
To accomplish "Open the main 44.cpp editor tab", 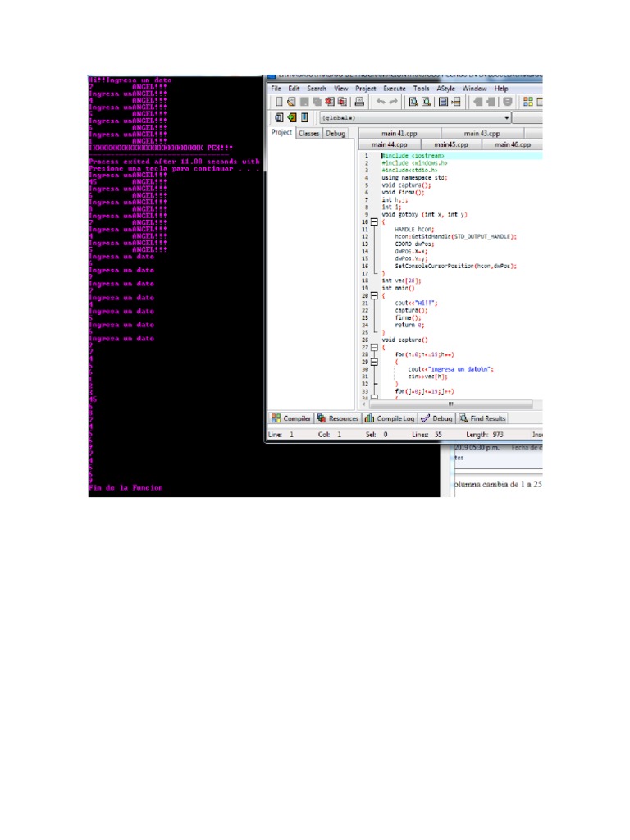I will coord(390,144).
